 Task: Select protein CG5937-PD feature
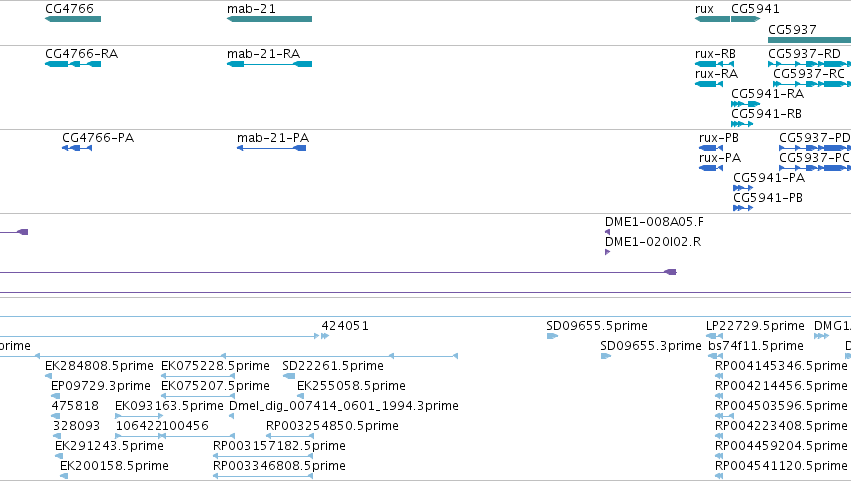click(815, 148)
